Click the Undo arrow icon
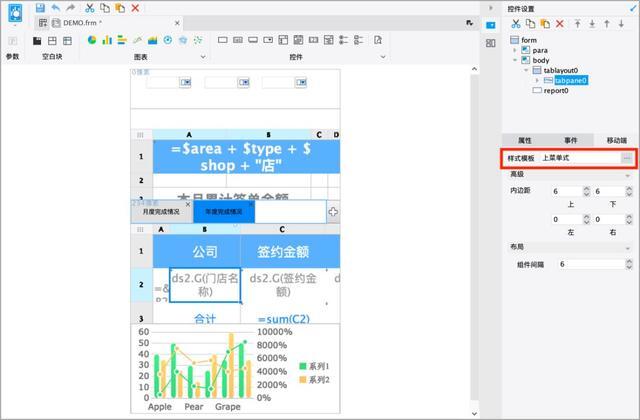 pyautogui.click(x=55, y=7)
